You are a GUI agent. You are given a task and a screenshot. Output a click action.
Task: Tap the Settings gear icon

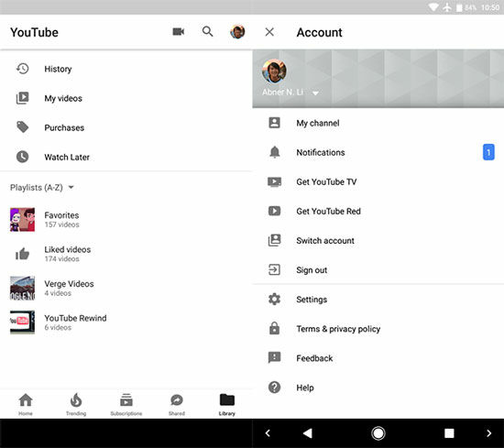coord(274,300)
